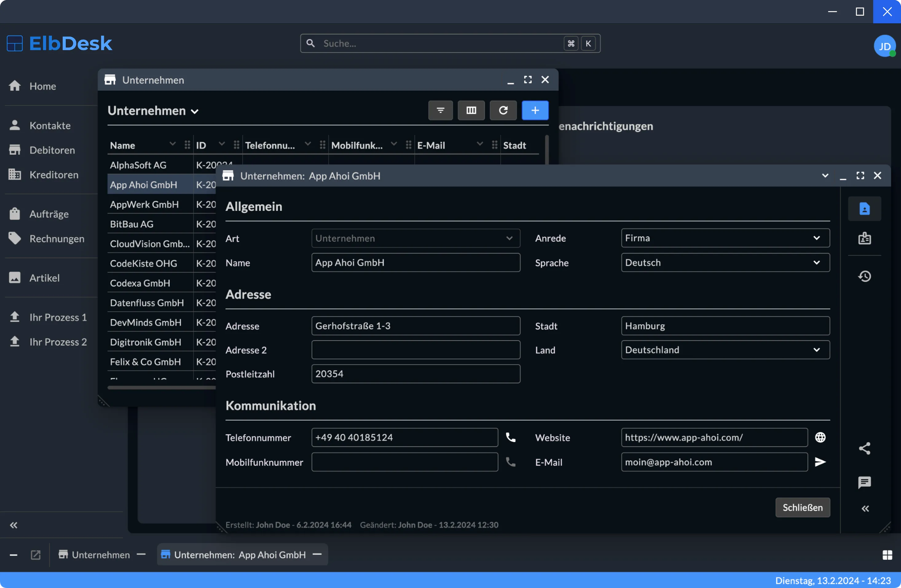The height and width of the screenshot is (588, 901).
Task: Open Kontakte in the left sidebar
Action: coord(49,125)
